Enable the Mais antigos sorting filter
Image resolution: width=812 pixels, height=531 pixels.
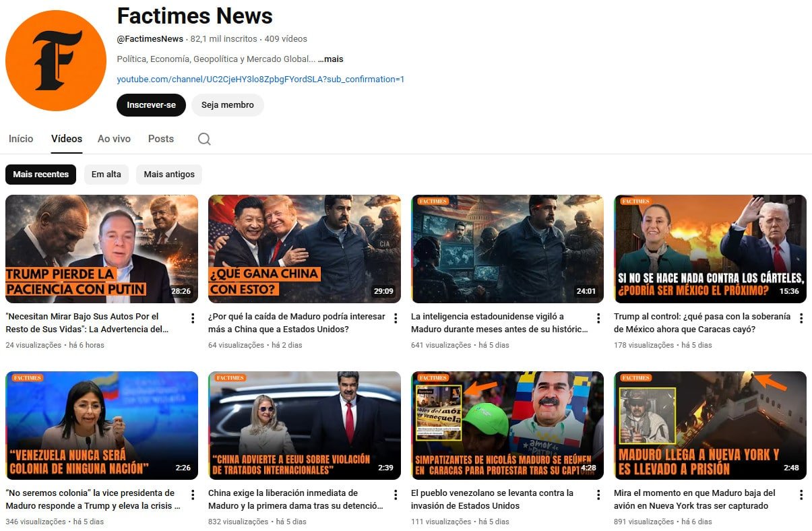pos(168,174)
